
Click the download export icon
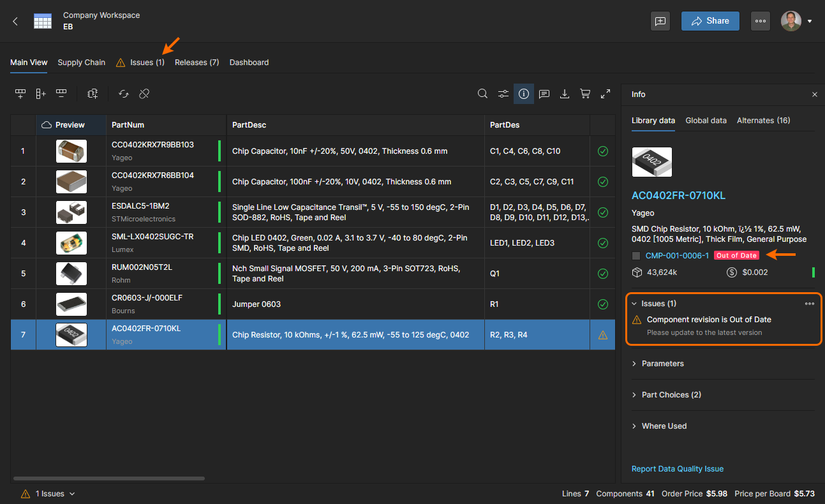coord(565,94)
